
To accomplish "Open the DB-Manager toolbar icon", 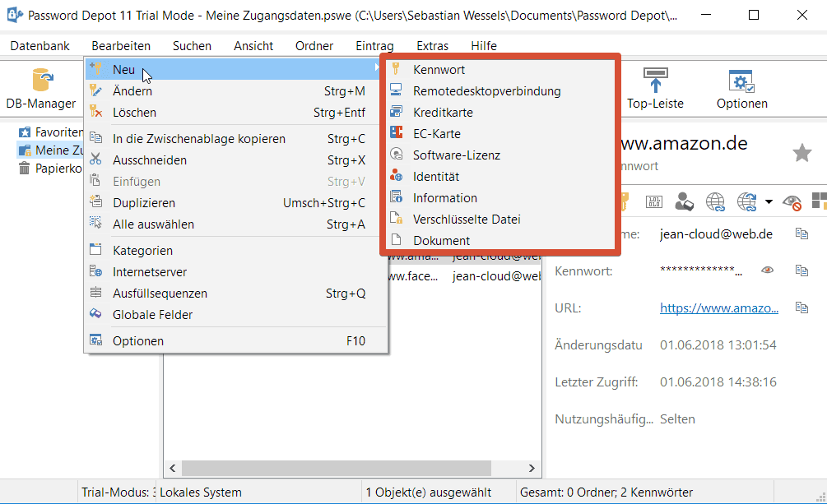I will coord(41,89).
